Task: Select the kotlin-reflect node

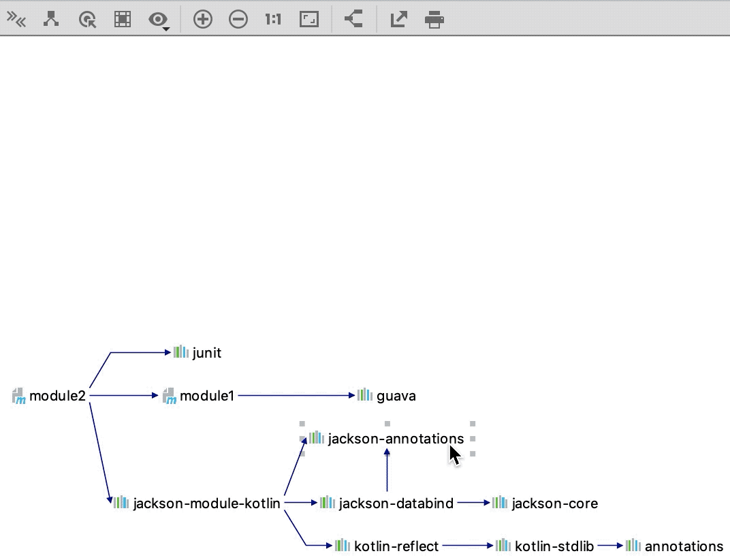Action: [395, 546]
